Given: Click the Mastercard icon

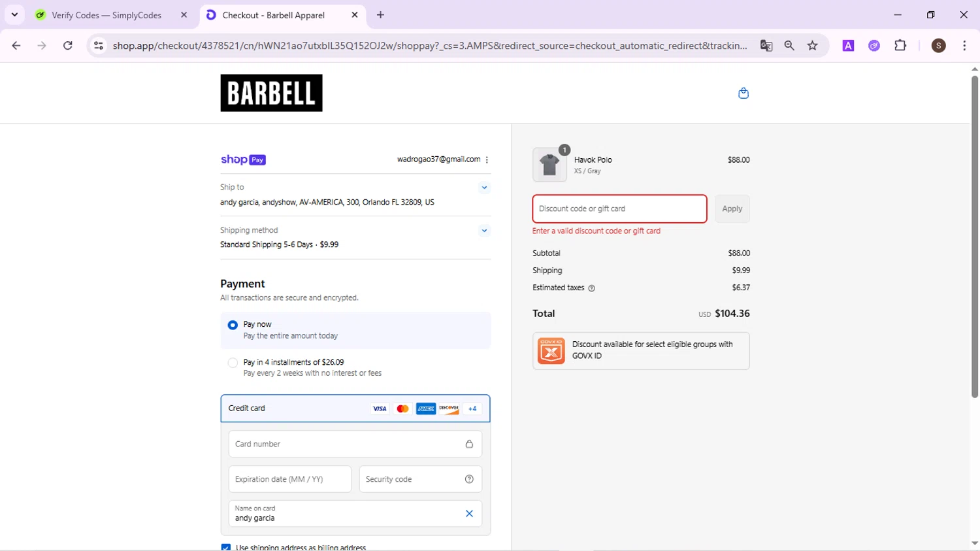Looking at the screenshot, I should click(402, 409).
